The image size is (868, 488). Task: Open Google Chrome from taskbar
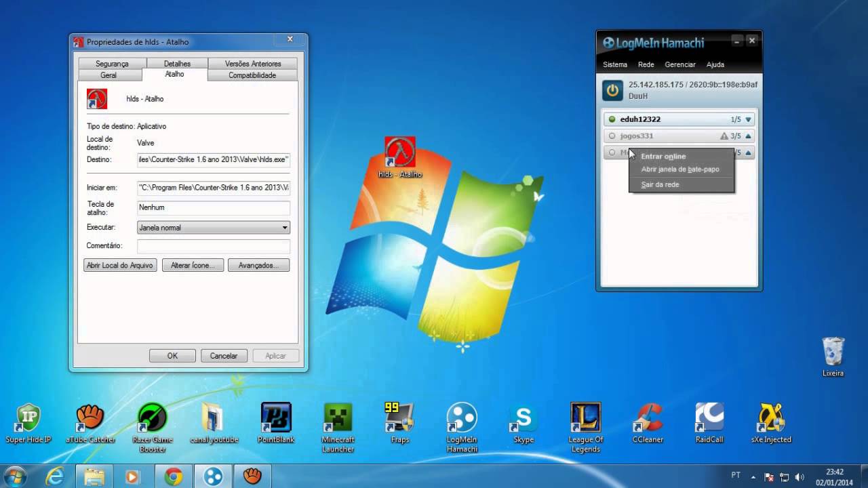pyautogui.click(x=174, y=476)
